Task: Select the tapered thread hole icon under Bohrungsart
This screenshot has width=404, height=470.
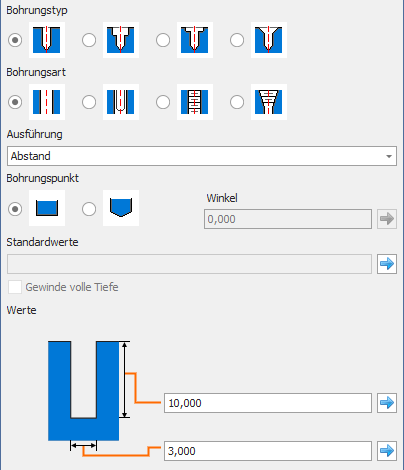Action: coord(269,102)
